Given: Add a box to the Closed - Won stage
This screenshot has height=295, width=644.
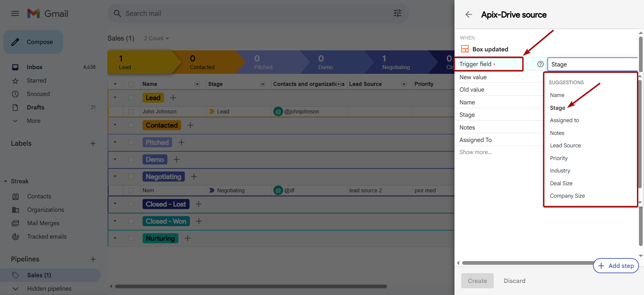Looking at the screenshot, I should [199, 221].
